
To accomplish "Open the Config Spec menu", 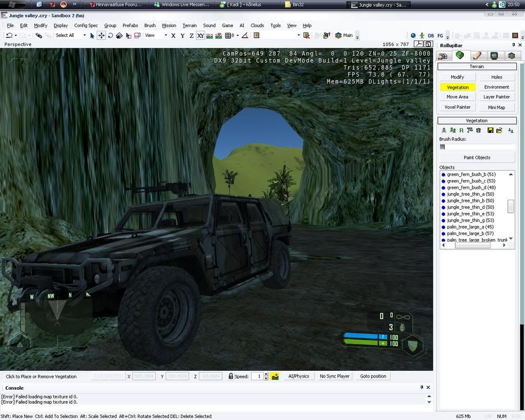I will pyautogui.click(x=86, y=26).
